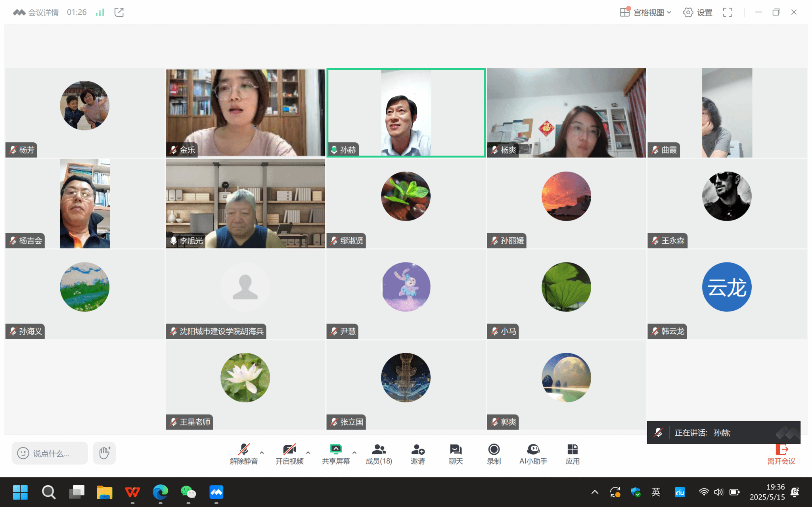Screen dimensions: 812x507
Task: Enter full screen mode
Action: (x=727, y=12)
